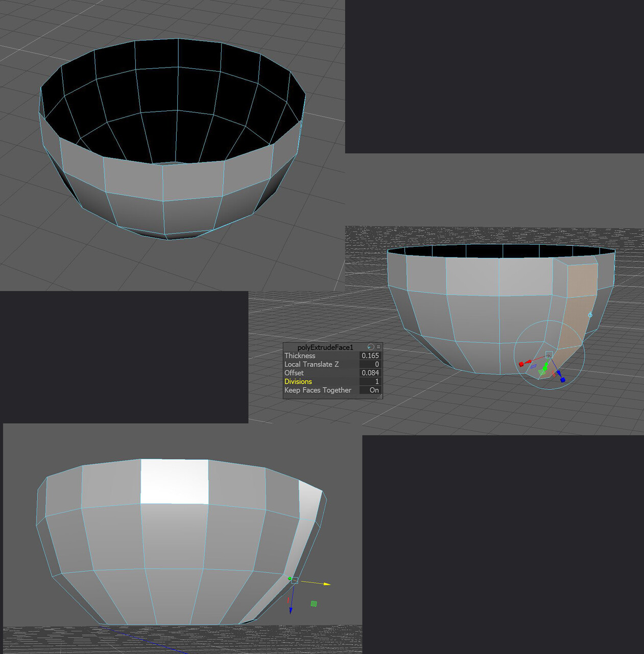Screen dimensions: 644x654
Task: Click the extrude panel corner grip
Action: (x=380, y=396)
